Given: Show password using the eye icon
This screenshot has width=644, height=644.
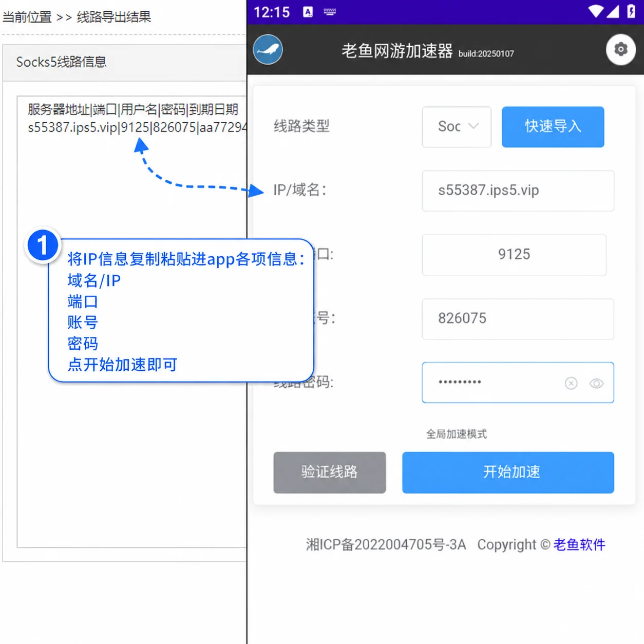Looking at the screenshot, I should (596, 383).
